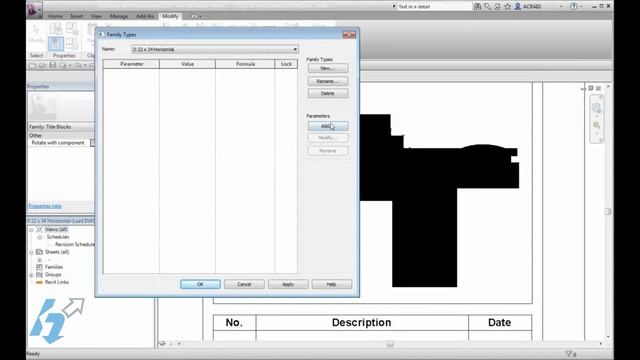Image resolution: width=640 pixels, height=360 pixels.
Task: Click the No. header text in revision table
Action: (234, 322)
